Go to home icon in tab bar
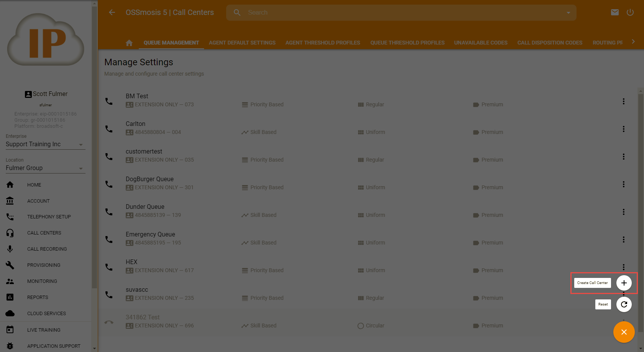 [x=129, y=43]
